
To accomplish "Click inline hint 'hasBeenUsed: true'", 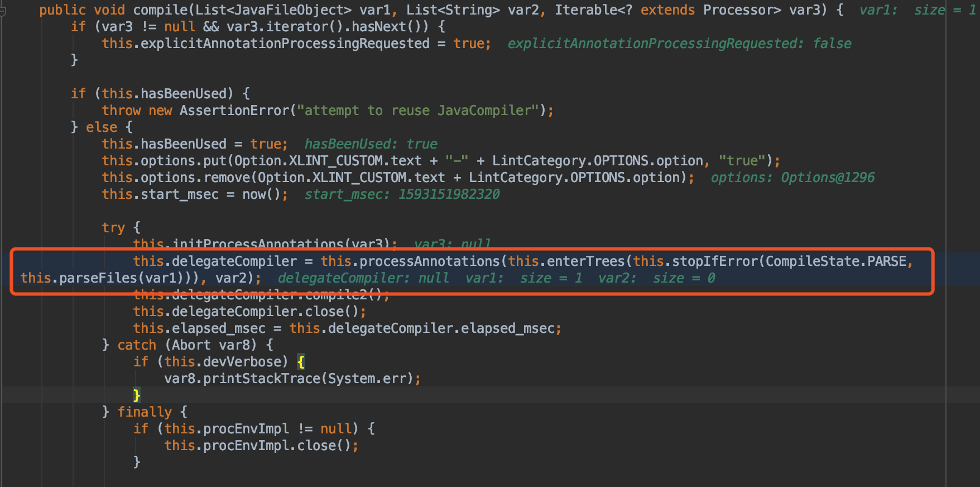I will point(371,144).
